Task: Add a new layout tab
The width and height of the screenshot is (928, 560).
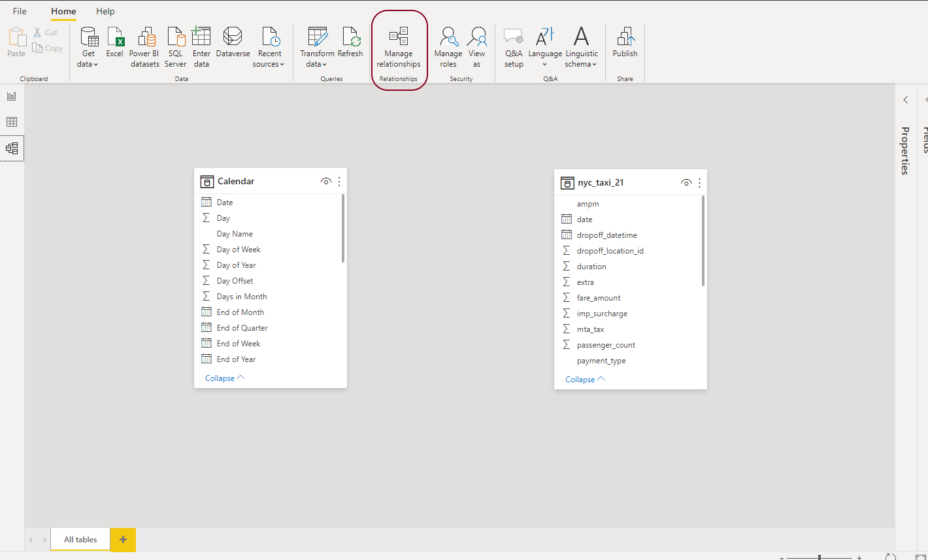Action: (x=123, y=540)
